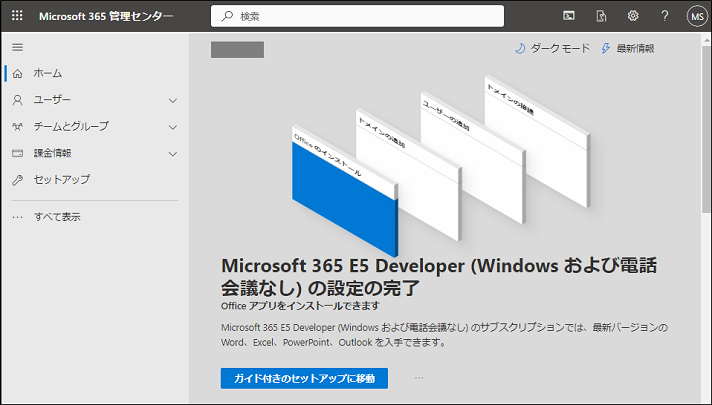Expand the チームとグループ chevron
Image resolution: width=712 pixels, height=405 pixels.
click(x=173, y=127)
